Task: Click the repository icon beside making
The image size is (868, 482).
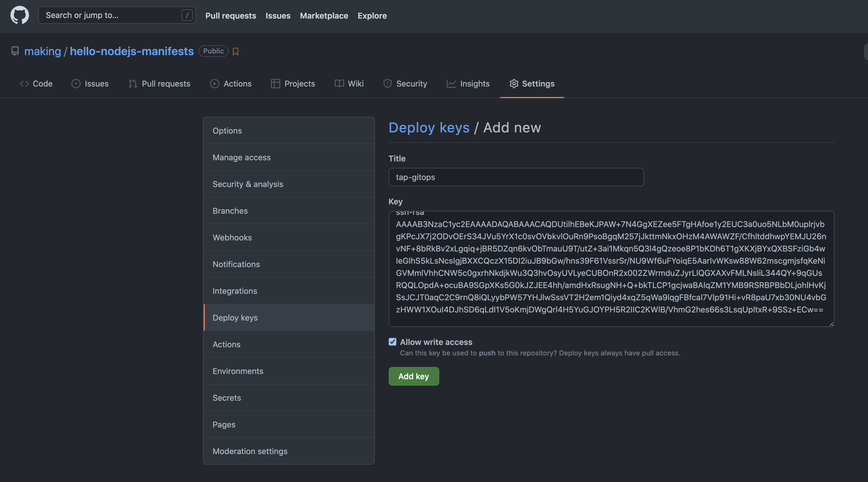Action: (x=15, y=51)
